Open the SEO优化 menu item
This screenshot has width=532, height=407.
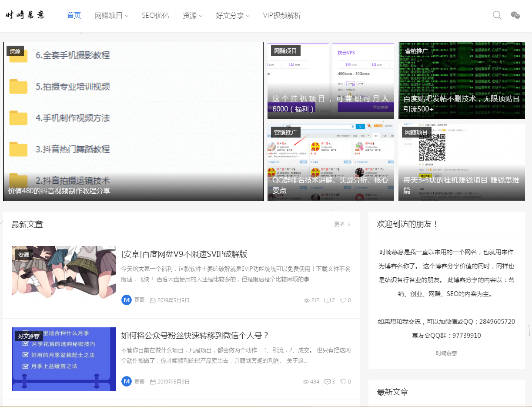pos(155,16)
